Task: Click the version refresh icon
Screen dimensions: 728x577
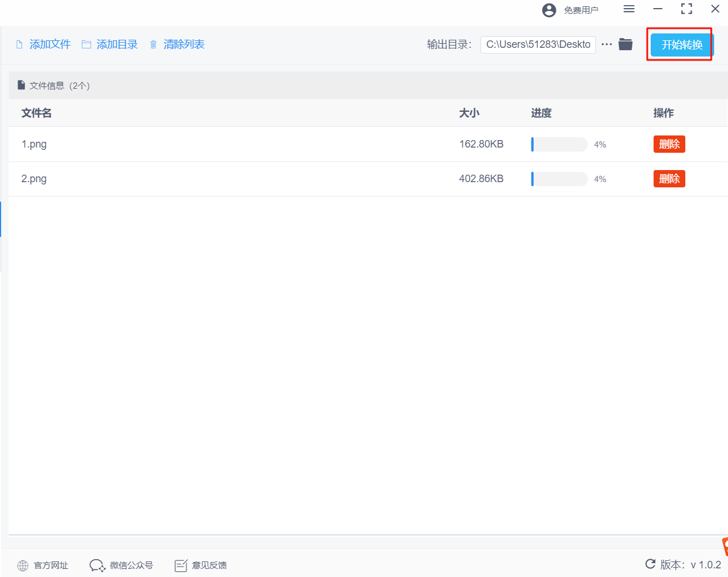Action: click(x=651, y=564)
